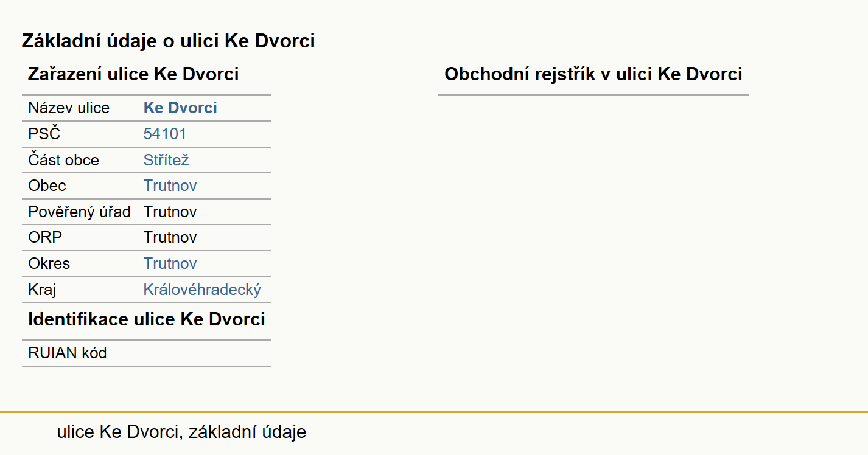
Task: Click the footer text ulice Ke Dvorci
Action: click(x=119, y=432)
